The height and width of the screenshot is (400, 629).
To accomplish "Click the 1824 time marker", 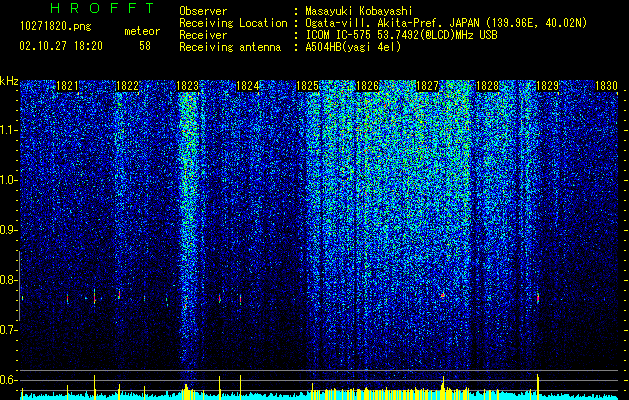I will (248, 86).
